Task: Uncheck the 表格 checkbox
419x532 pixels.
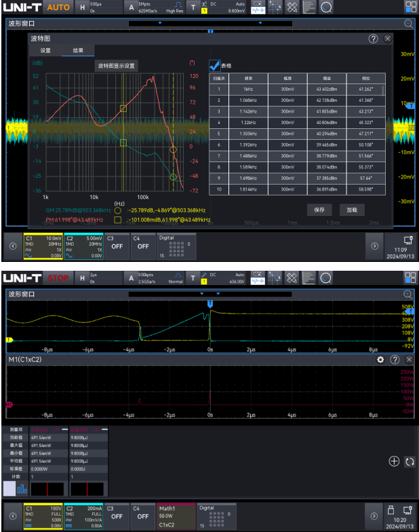Action: 214,66
